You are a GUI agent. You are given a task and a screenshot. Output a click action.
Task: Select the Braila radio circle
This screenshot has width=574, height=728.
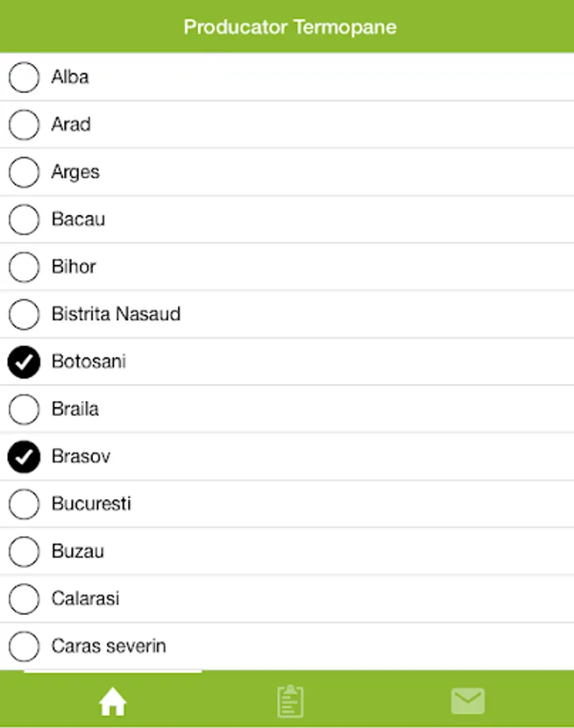[x=24, y=409]
